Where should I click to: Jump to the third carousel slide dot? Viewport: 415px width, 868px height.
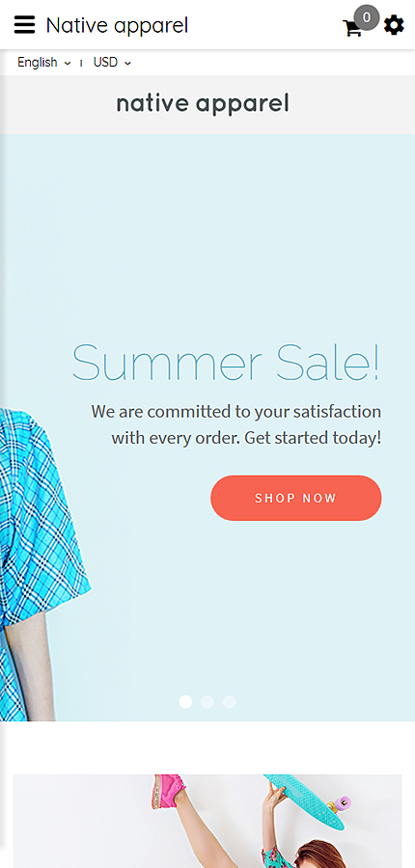tap(230, 702)
